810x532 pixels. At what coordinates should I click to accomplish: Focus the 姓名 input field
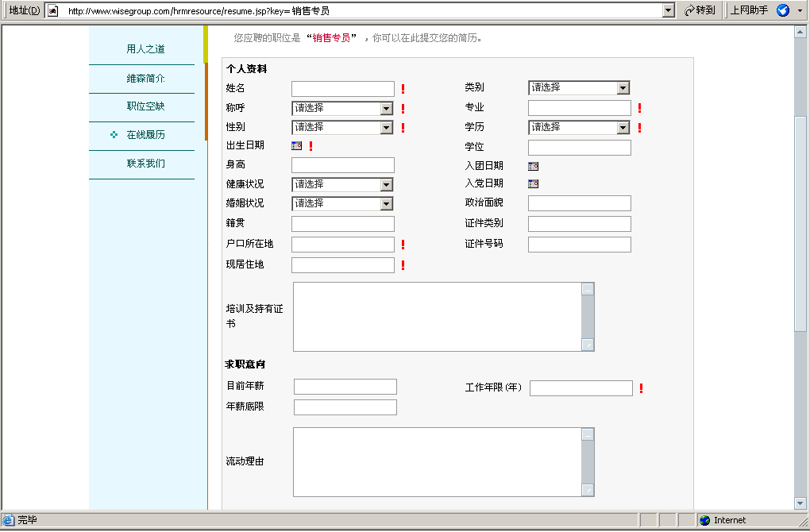[343, 89]
